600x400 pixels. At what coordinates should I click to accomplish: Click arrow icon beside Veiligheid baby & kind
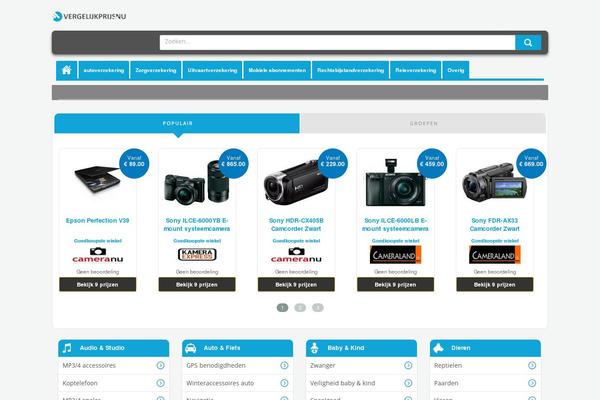point(408,383)
